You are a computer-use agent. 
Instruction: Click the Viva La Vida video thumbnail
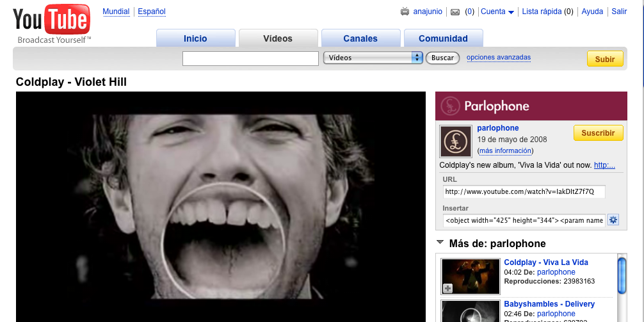pos(471,277)
